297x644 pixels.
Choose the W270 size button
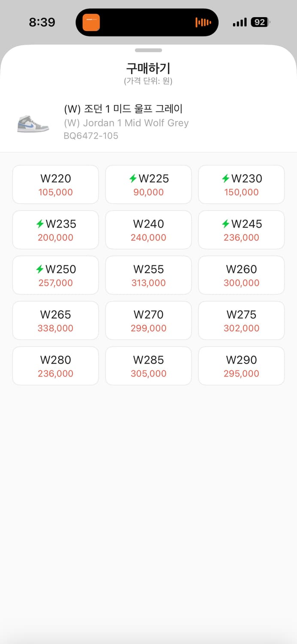[x=148, y=321]
